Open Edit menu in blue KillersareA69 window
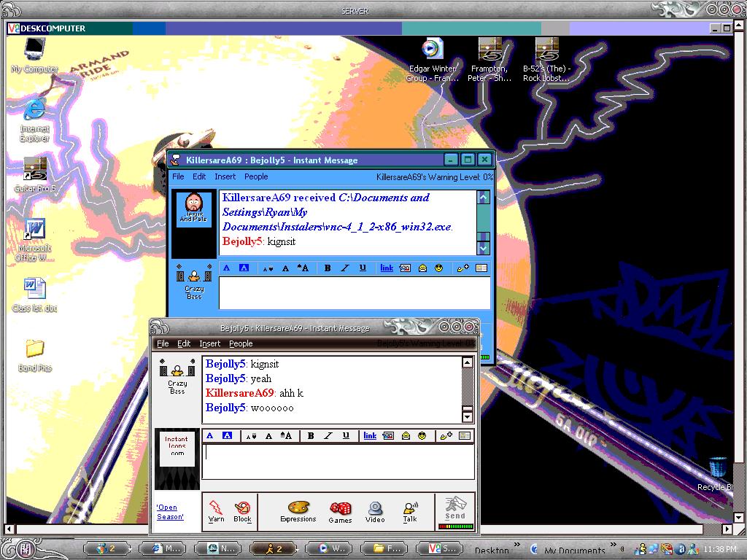This screenshot has width=747, height=560. pos(199,176)
